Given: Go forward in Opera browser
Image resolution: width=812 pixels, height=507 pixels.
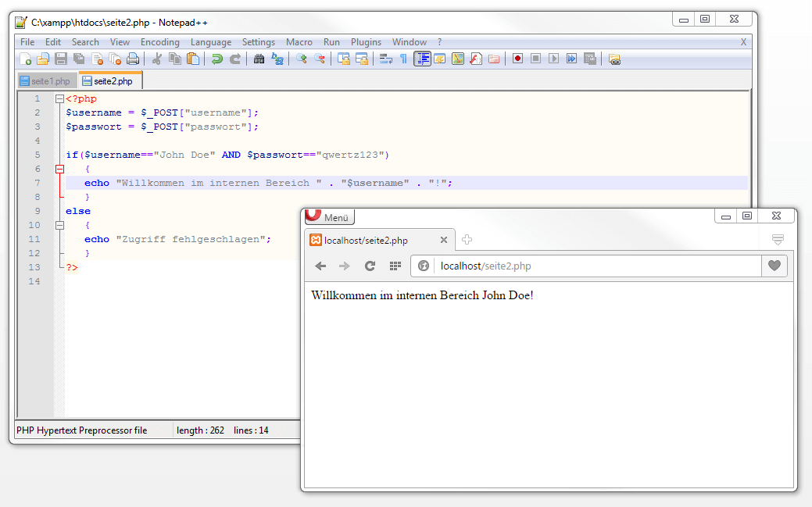Looking at the screenshot, I should tap(345, 266).
